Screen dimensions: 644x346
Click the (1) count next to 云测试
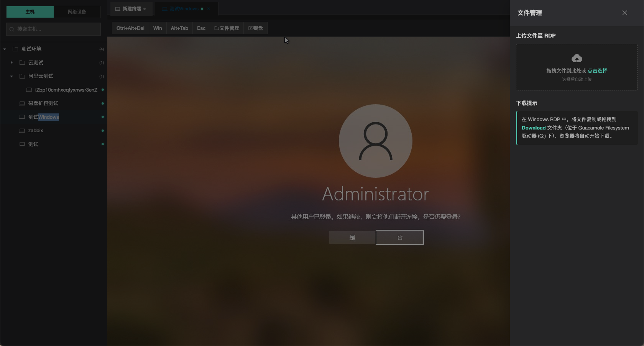[x=102, y=62]
